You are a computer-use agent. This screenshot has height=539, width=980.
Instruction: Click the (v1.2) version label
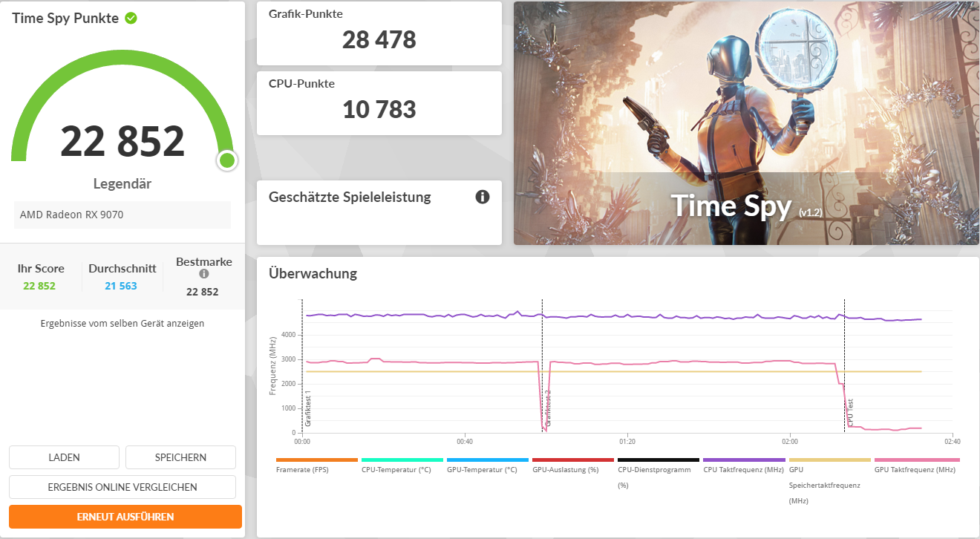pos(811,213)
